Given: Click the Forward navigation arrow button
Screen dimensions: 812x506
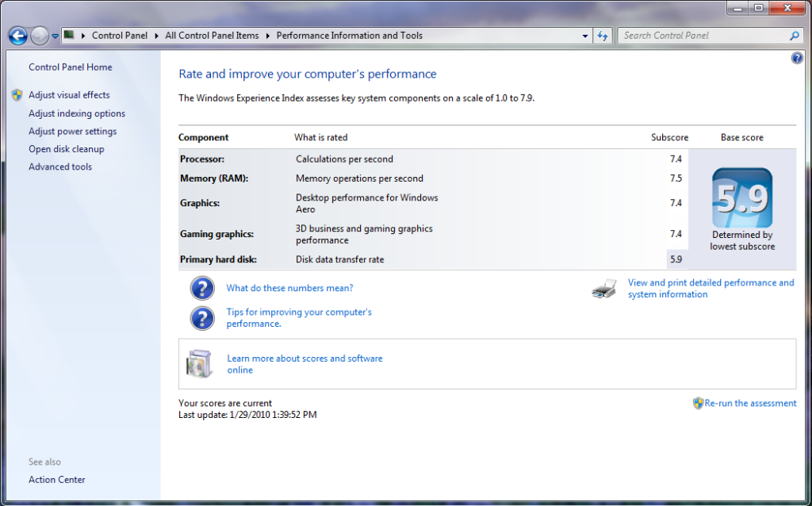Looking at the screenshot, I should [x=39, y=36].
